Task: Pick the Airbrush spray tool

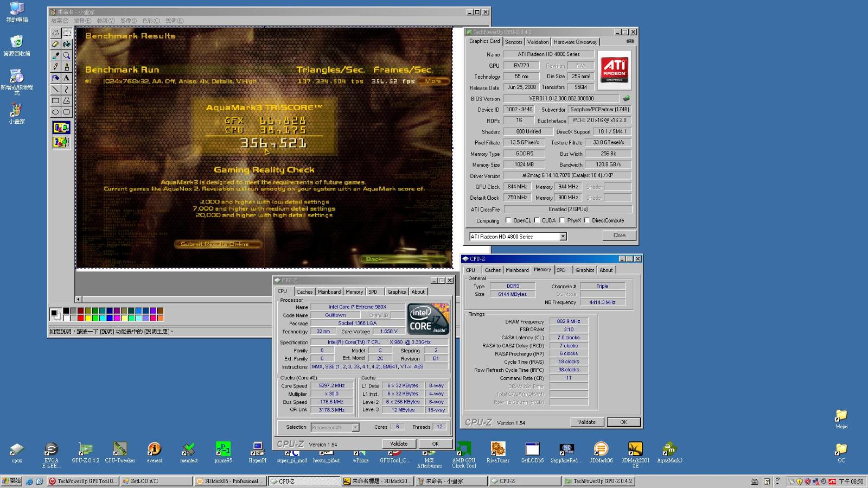Action: tap(55, 78)
